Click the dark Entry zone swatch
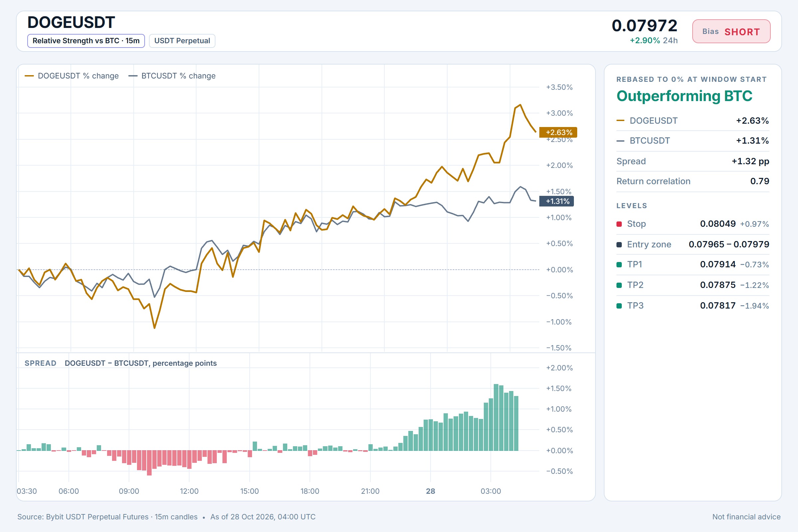 tap(619, 245)
